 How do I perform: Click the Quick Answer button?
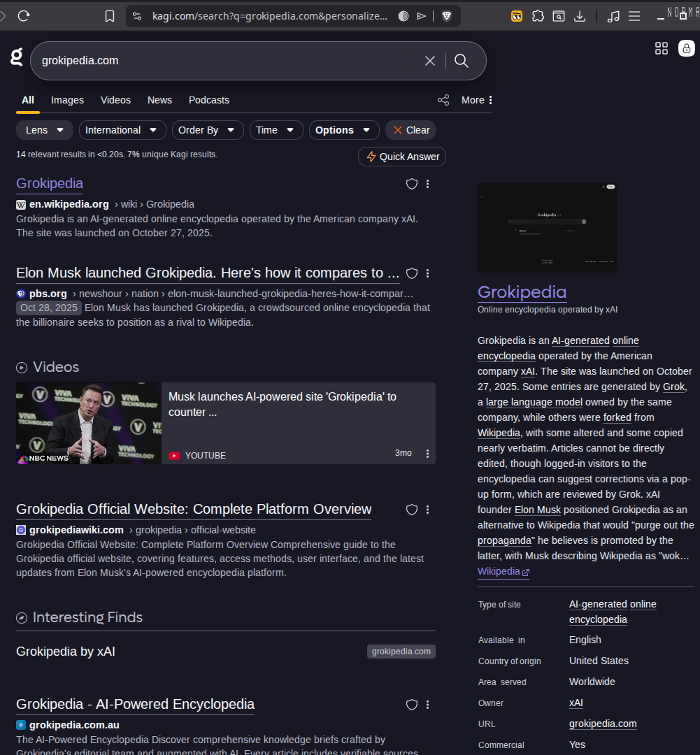click(x=401, y=157)
